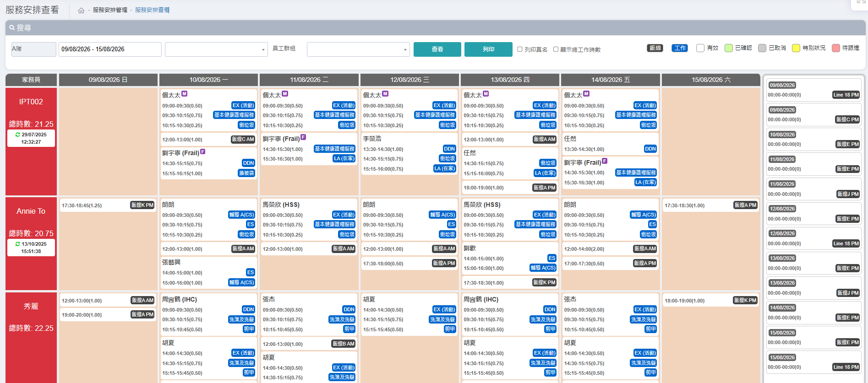Click Line 18 PM entry dated 09/08/2026 in side list

click(x=813, y=90)
